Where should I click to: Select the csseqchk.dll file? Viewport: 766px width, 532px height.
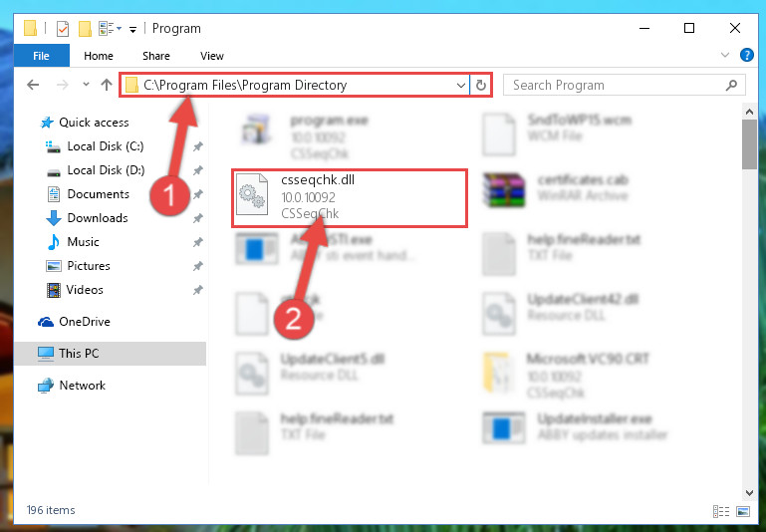350,198
